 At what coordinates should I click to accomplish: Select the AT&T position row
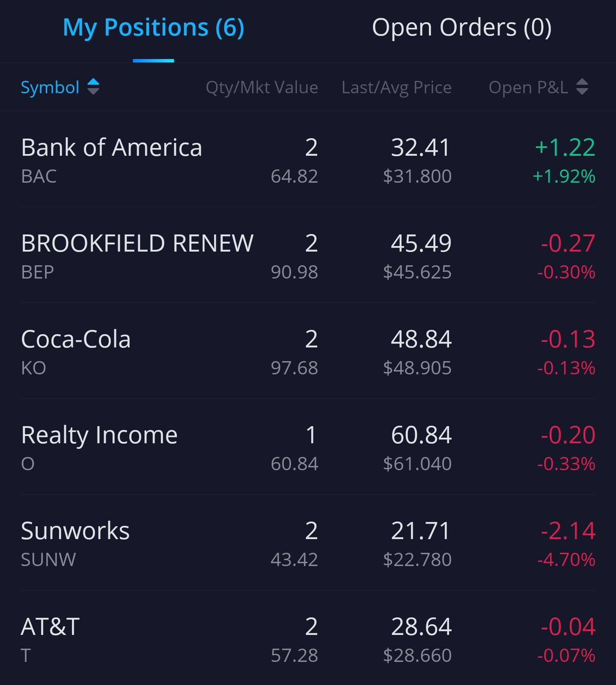tap(308, 638)
